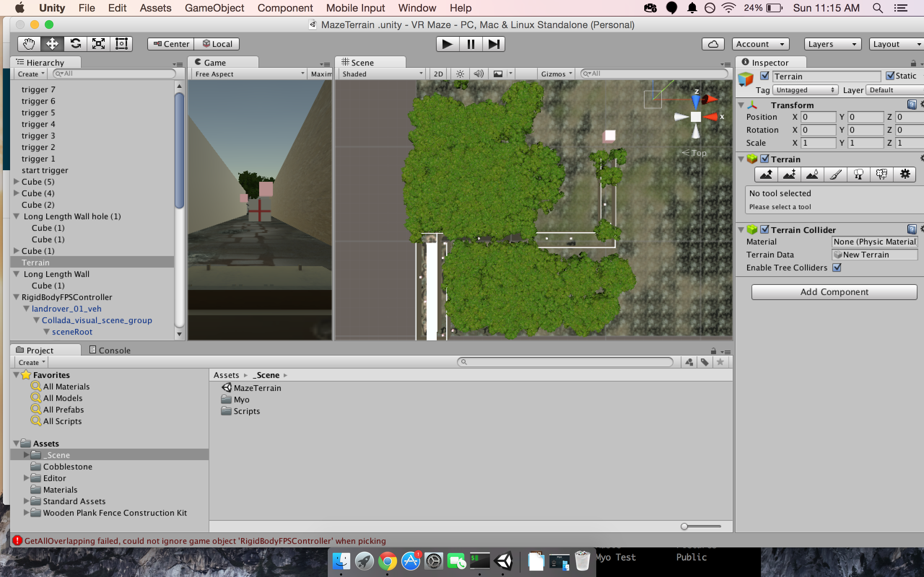Select the Place Trees terrain tool
Viewport: 924px width, 577px height.
[x=858, y=175]
